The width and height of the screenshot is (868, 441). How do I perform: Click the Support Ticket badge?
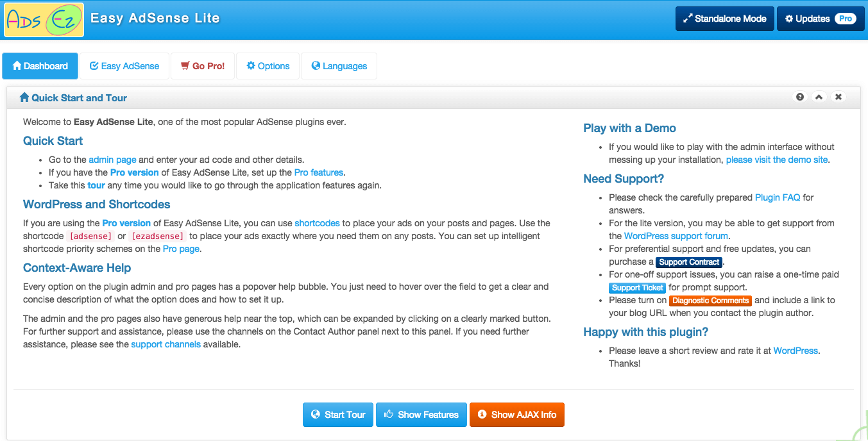pos(638,288)
